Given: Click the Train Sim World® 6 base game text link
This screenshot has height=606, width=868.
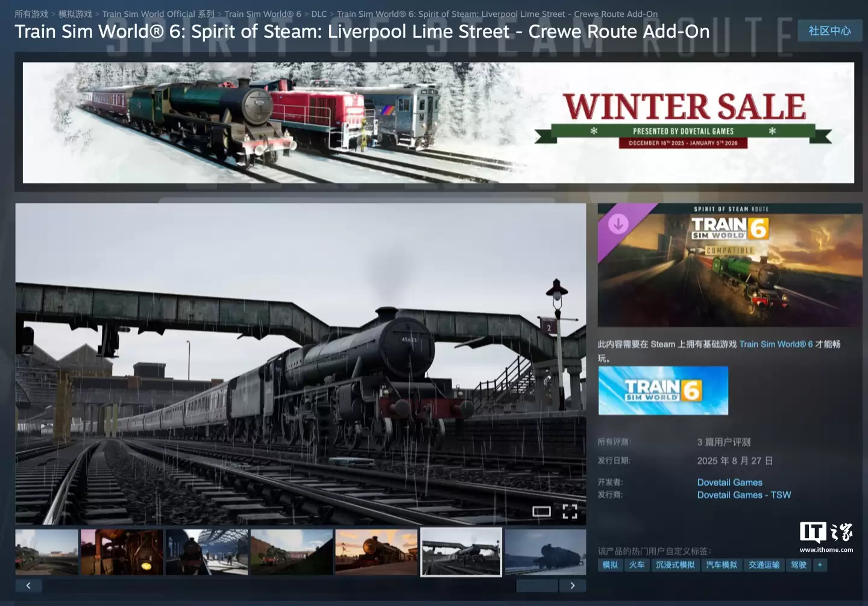Looking at the screenshot, I should [x=776, y=344].
